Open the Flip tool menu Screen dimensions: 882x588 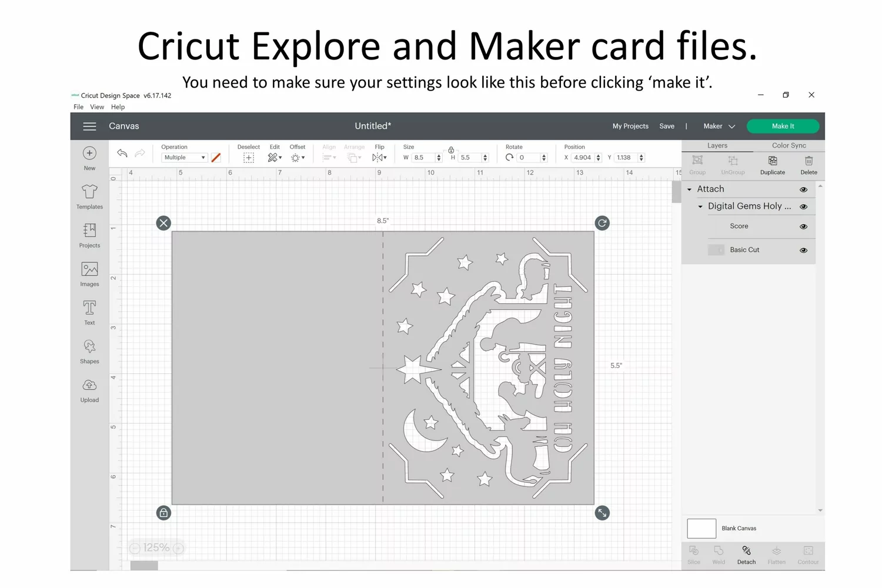click(379, 158)
